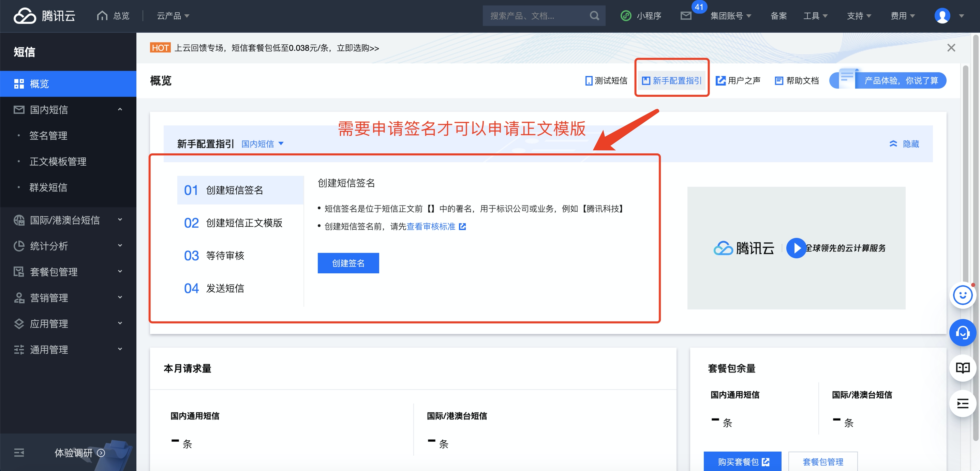Expand the 套餐包管理 sidebar section
The width and height of the screenshot is (980, 471).
120,271
